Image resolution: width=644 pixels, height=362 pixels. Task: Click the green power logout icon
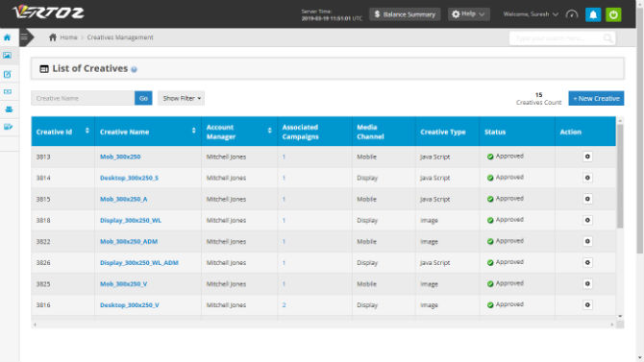pos(613,14)
